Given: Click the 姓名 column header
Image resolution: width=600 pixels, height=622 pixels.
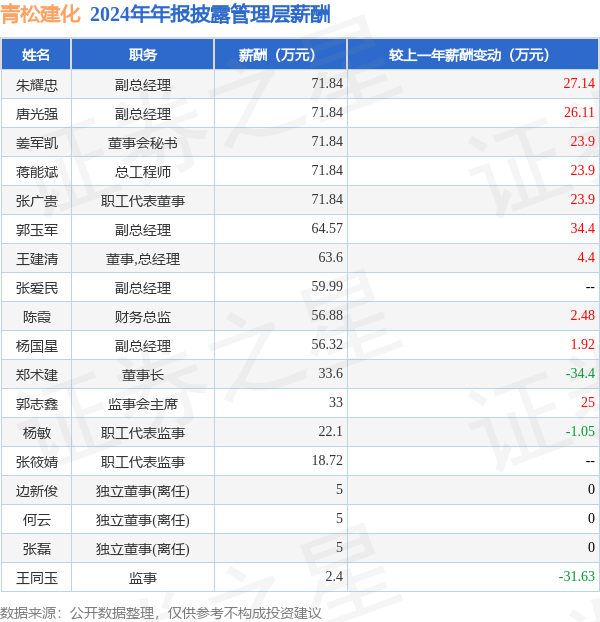Looking at the screenshot, I should pyautogui.click(x=36, y=54).
